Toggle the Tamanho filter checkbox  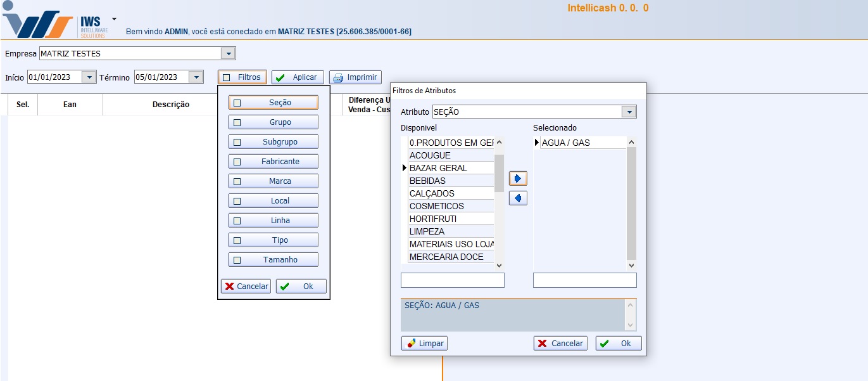point(237,260)
